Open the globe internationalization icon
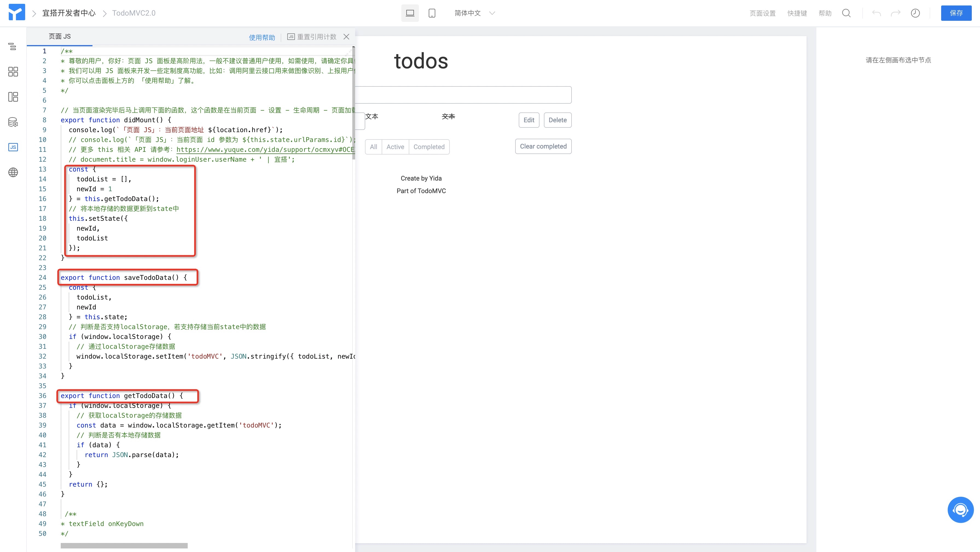 pyautogui.click(x=13, y=172)
